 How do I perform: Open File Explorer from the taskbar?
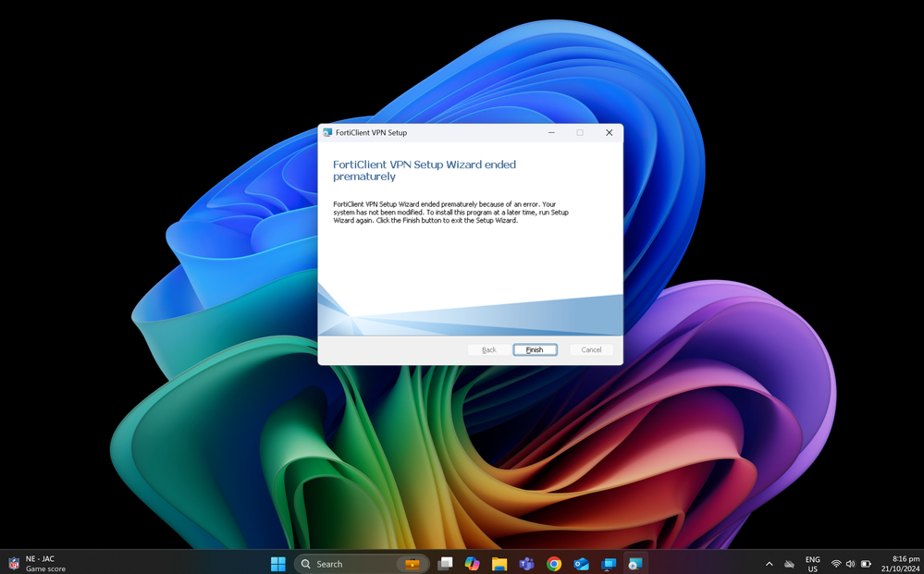[x=499, y=564]
